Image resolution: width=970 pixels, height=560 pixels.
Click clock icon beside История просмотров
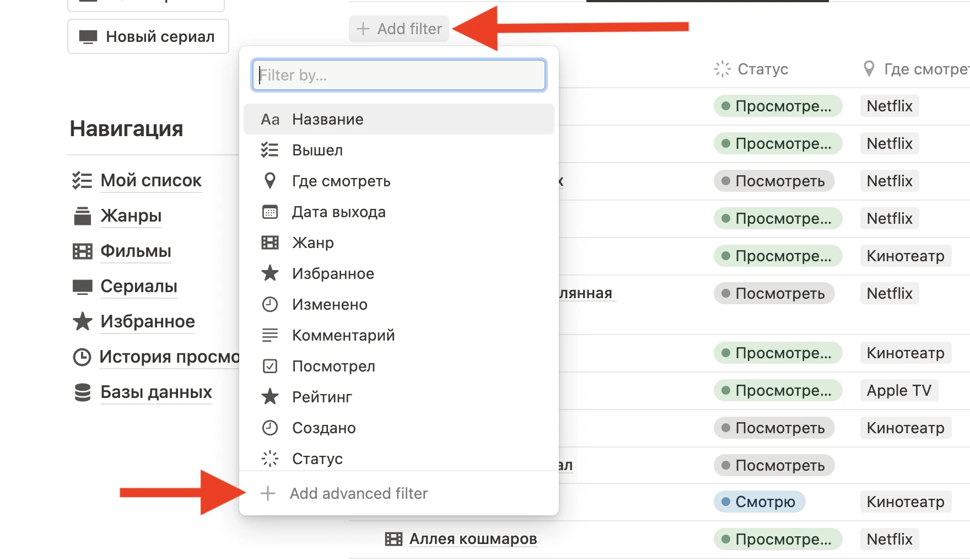pos(82,357)
